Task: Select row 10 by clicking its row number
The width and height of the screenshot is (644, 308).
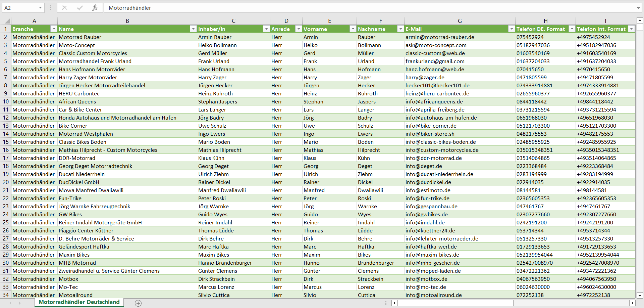Action: (x=6, y=101)
